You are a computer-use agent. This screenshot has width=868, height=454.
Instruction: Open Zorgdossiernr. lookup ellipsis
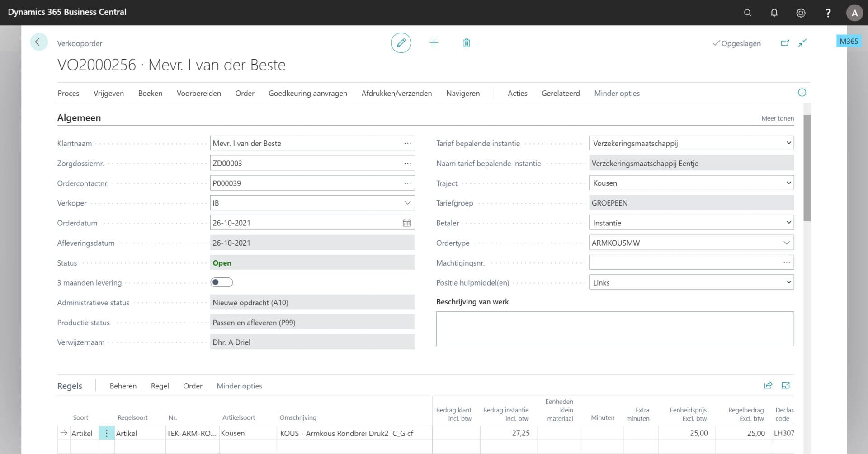click(408, 163)
